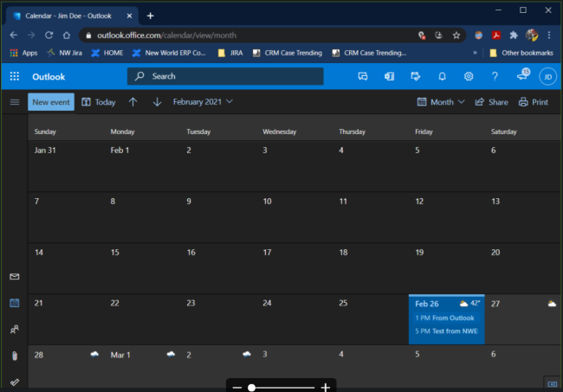Open the To Do checkmark icon

14,381
